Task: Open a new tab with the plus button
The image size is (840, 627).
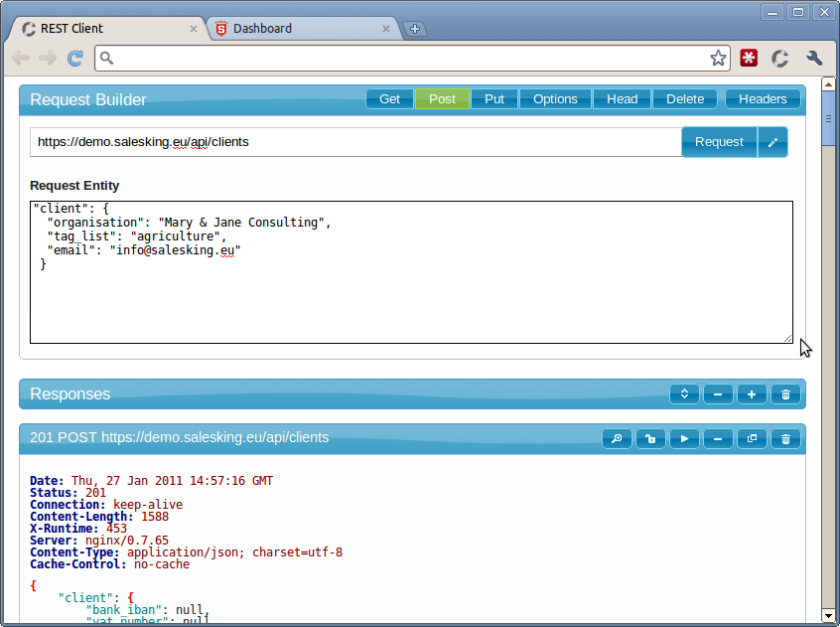Action: click(414, 29)
